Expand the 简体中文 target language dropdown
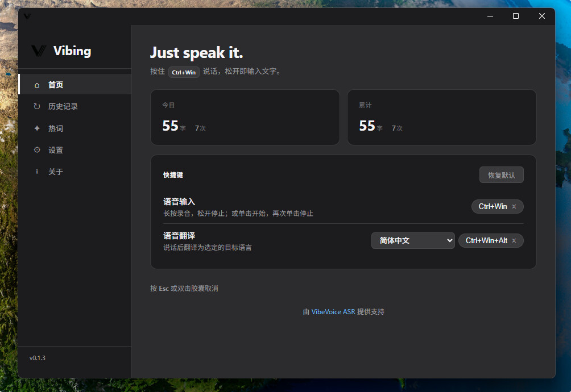The width and height of the screenshot is (571, 392). (413, 240)
